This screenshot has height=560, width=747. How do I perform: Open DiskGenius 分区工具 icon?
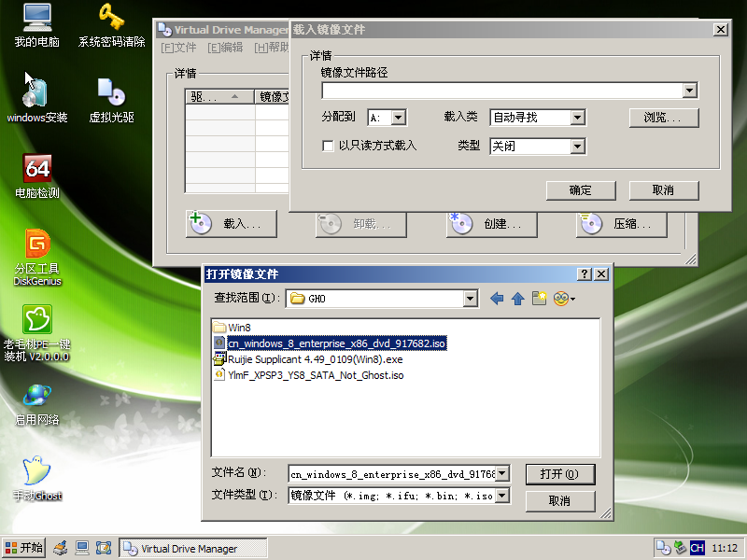37,258
